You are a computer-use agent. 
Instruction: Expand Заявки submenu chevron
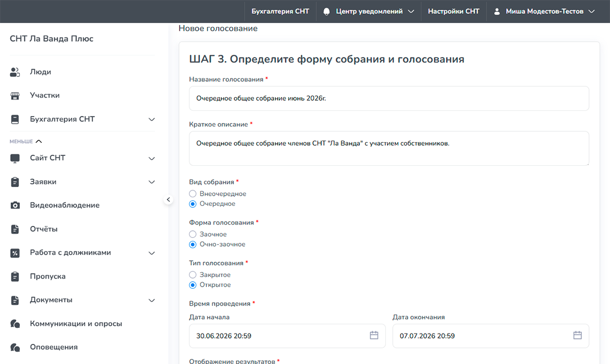(151, 182)
